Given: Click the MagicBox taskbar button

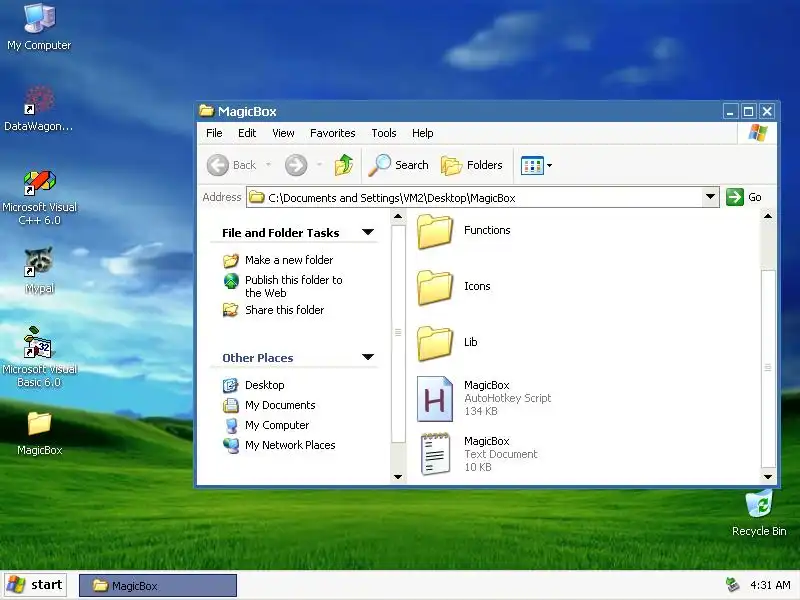Looking at the screenshot, I should pos(158,586).
